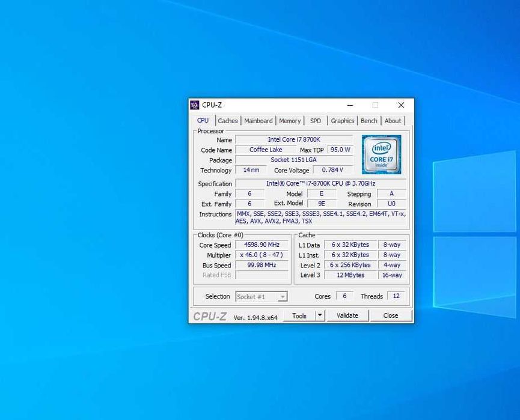Click the Level 3 12 MBytes value
Viewport: 520px width, 420px height.
point(350,275)
